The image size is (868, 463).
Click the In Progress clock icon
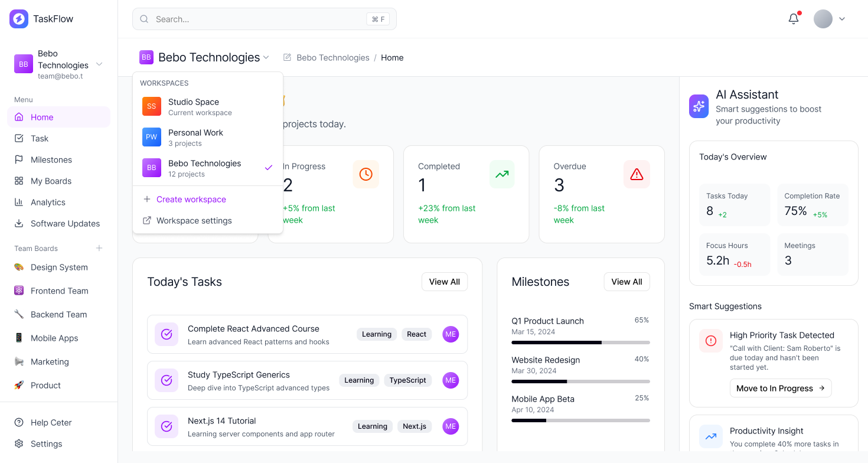tap(366, 174)
